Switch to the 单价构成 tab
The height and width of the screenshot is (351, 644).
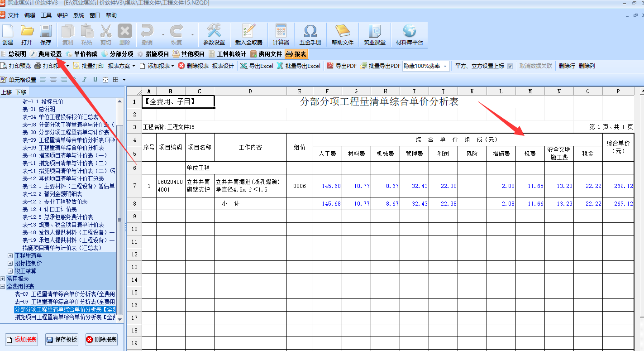pyautogui.click(x=81, y=54)
